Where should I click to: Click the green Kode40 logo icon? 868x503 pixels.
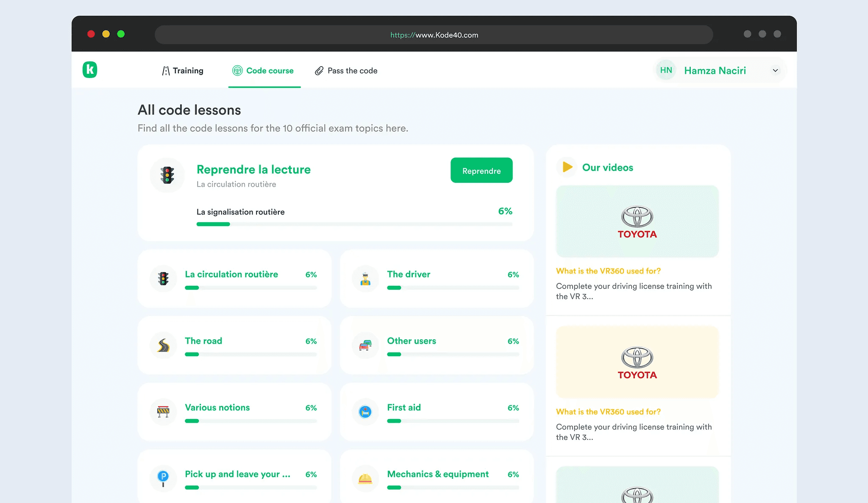click(x=90, y=70)
